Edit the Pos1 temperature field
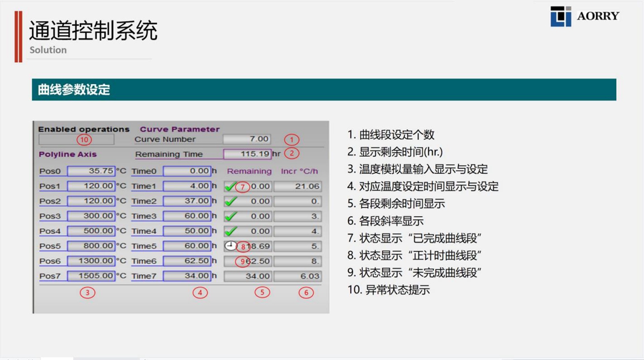644x360 pixels. coord(91,186)
